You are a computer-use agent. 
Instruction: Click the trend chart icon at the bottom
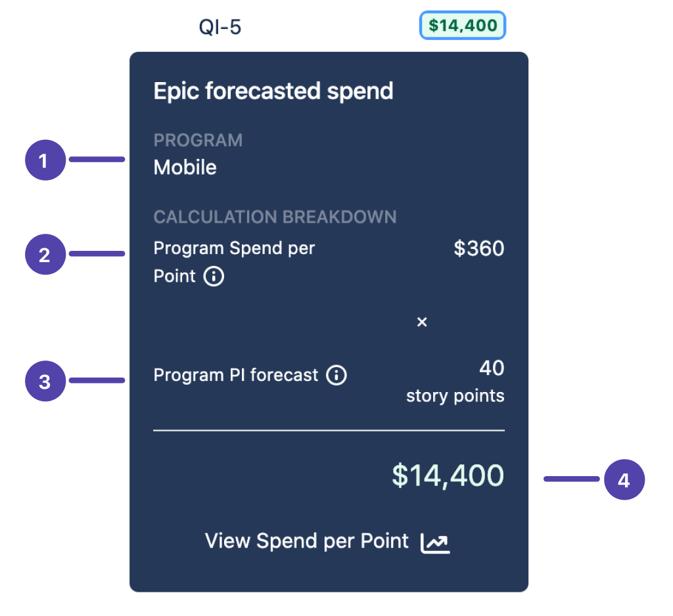pos(435,542)
